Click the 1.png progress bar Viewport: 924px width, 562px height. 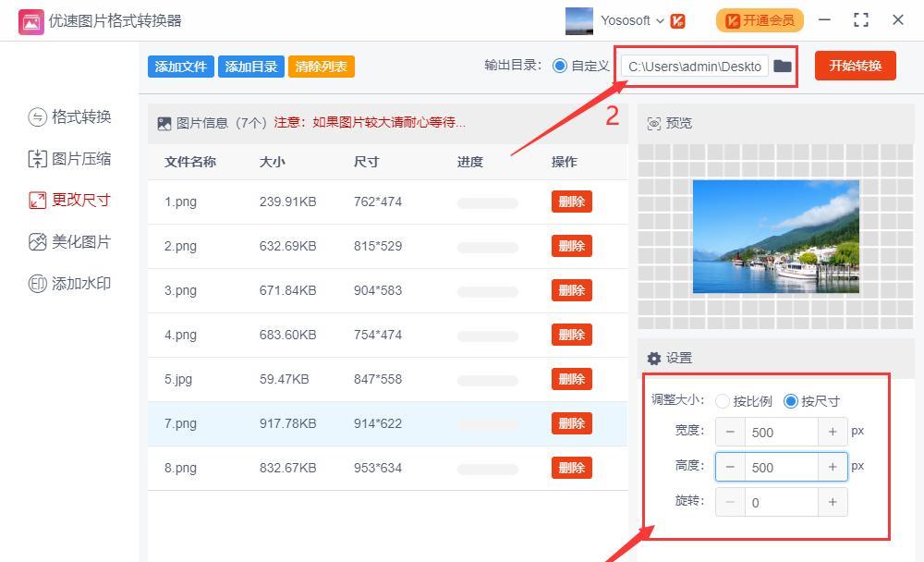click(x=487, y=203)
